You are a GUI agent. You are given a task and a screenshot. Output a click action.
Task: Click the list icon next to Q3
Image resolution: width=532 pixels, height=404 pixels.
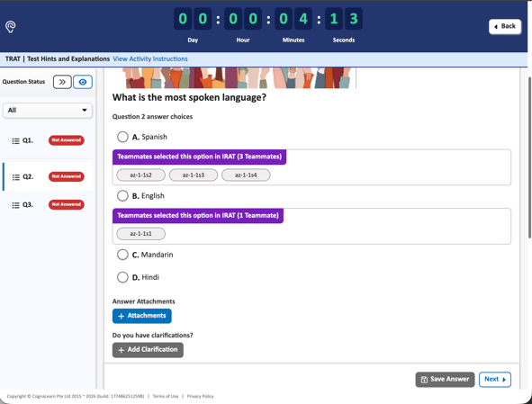pos(15,205)
